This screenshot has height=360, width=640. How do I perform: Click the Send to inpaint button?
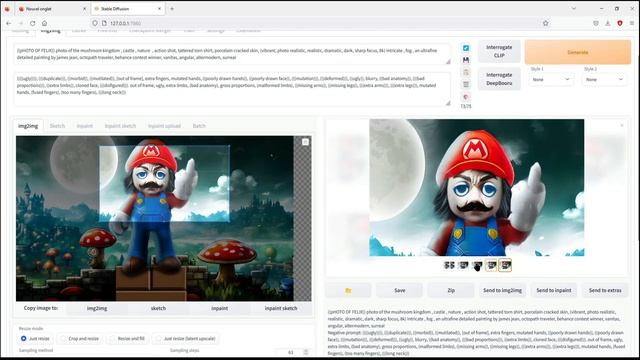point(554,290)
